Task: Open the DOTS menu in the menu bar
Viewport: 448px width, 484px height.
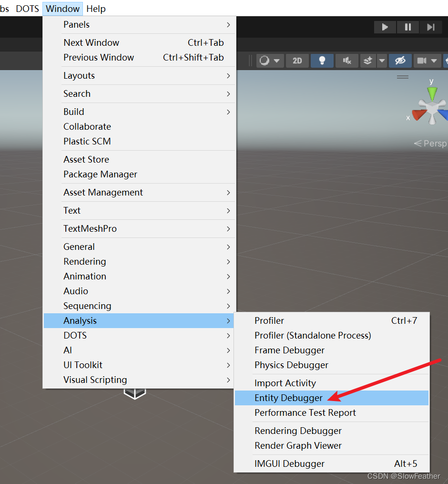Action: [28, 9]
